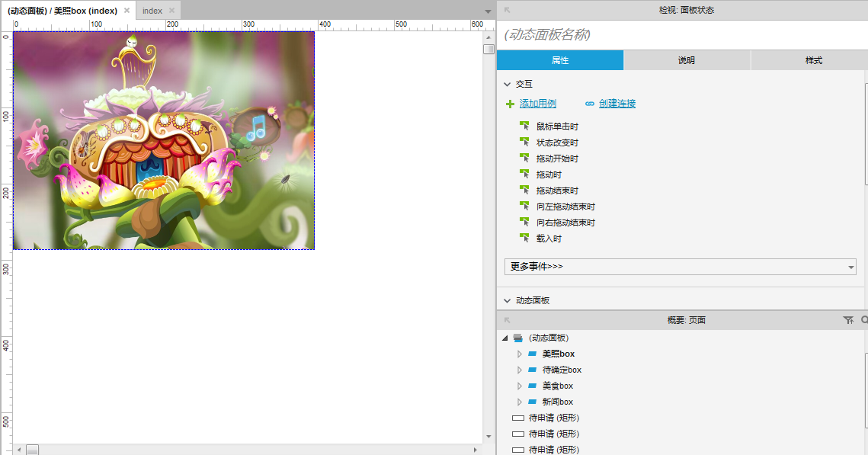
Task: Select the 向右拖动结束时 event
Action: tap(565, 223)
